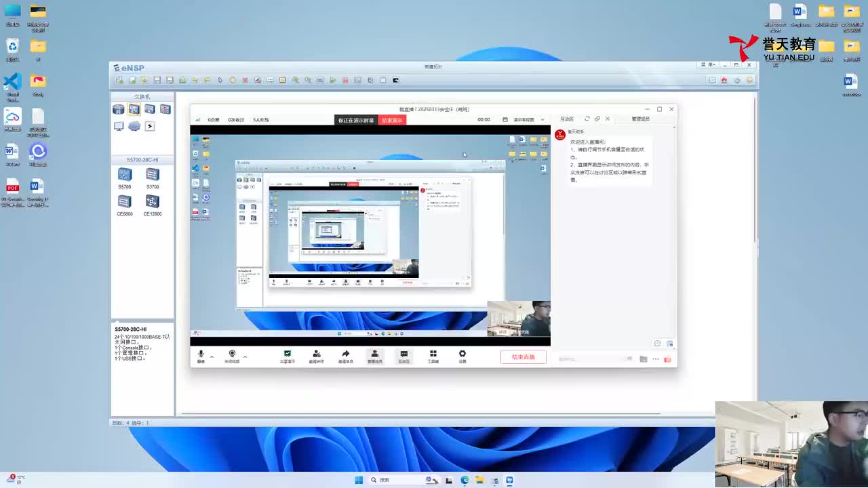Viewport: 868px width, 488px height.
Task: Zoom out on the eNSP canvas
Action: [x=308, y=80]
